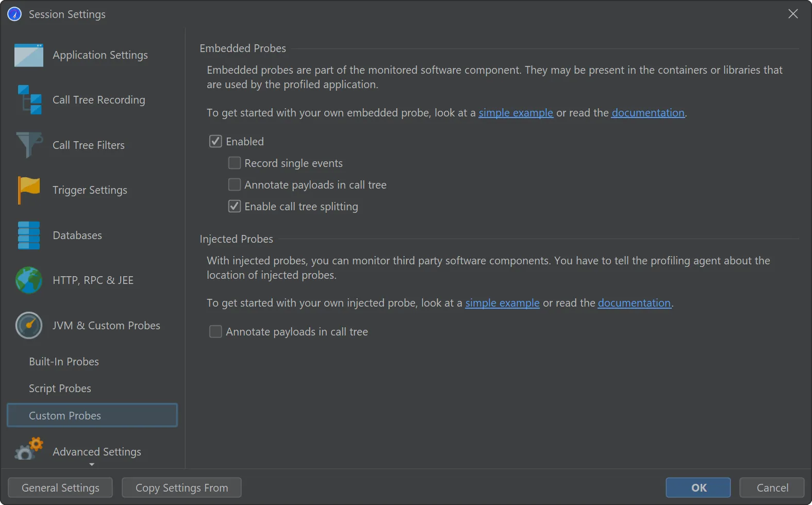The height and width of the screenshot is (505, 812).
Task: Click the JVM & Custom Probes gauge icon
Action: (x=29, y=325)
